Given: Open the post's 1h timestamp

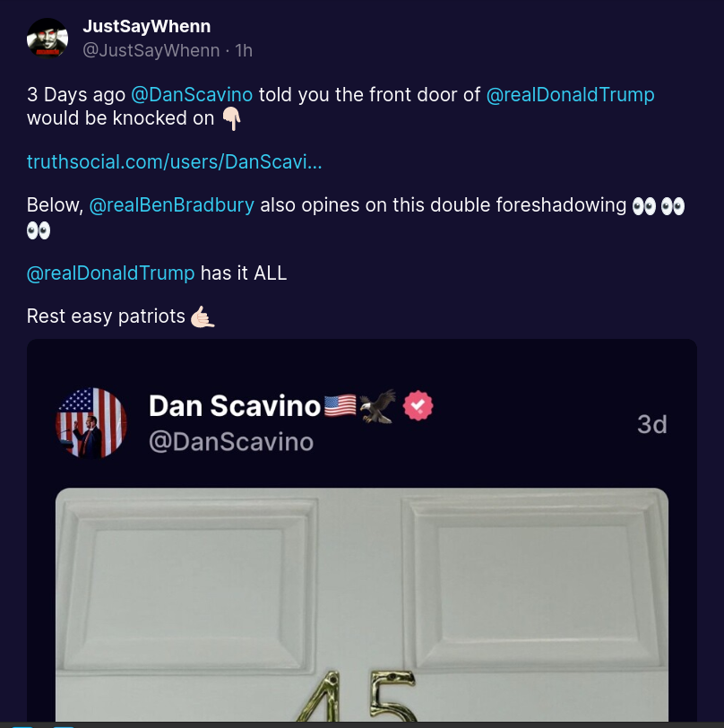Looking at the screenshot, I should (244, 50).
